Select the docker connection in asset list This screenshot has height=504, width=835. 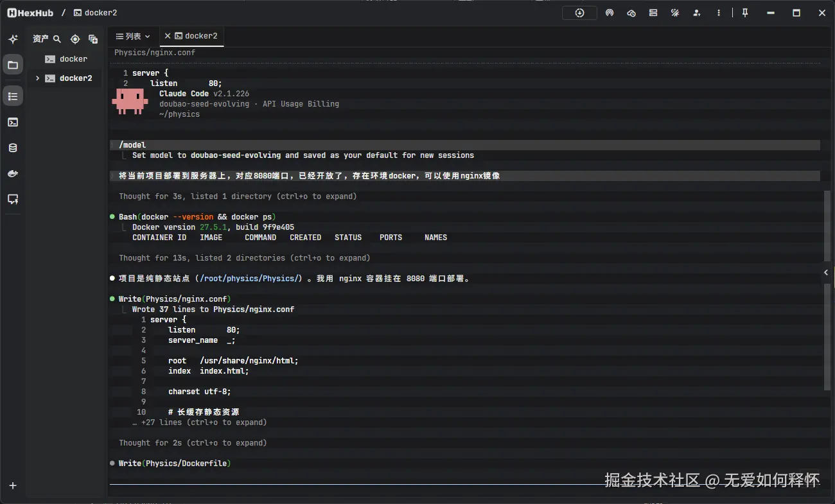tap(66, 59)
